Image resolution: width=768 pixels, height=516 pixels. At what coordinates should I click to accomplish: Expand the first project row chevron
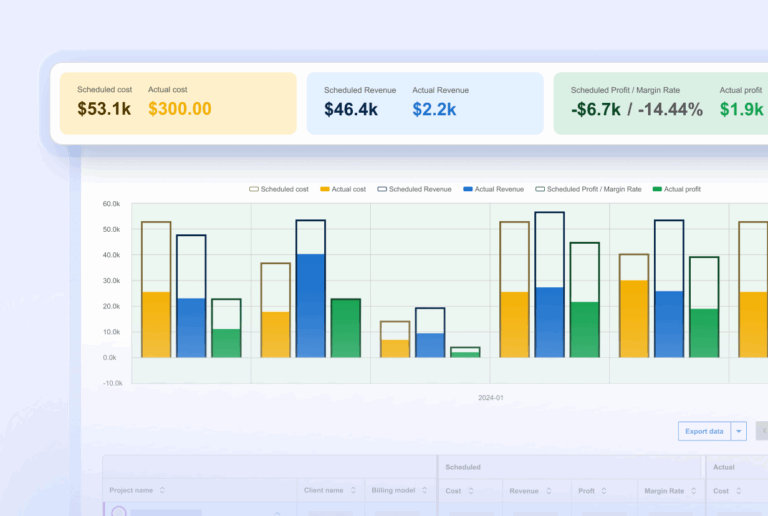pos(278,512)
